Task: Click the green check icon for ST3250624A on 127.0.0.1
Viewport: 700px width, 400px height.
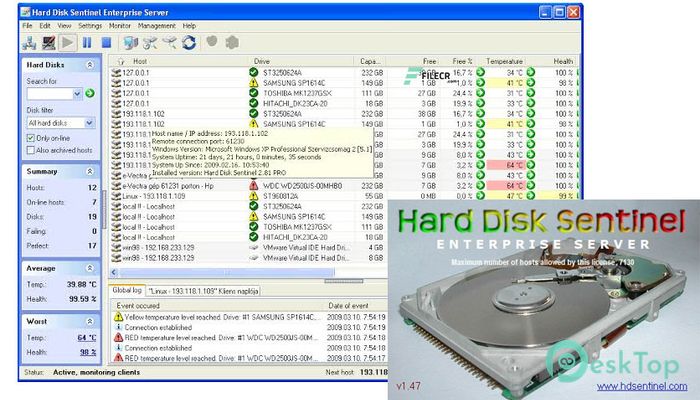Action: 254,72
